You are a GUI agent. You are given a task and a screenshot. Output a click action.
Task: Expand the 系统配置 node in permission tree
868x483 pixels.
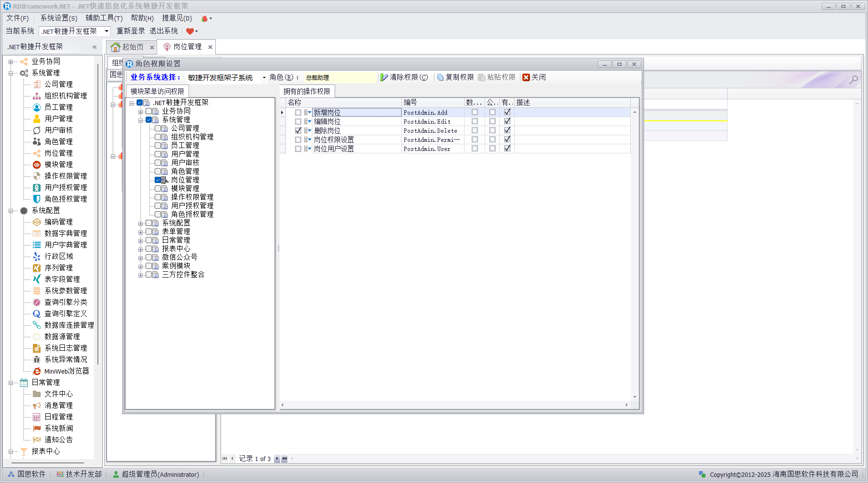141,224
